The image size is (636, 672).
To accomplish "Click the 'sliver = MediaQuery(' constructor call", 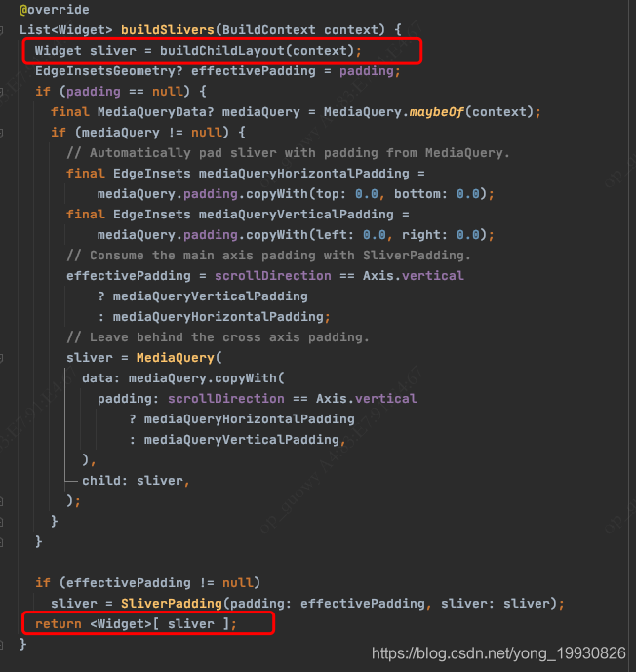I will tap(144, 358).
